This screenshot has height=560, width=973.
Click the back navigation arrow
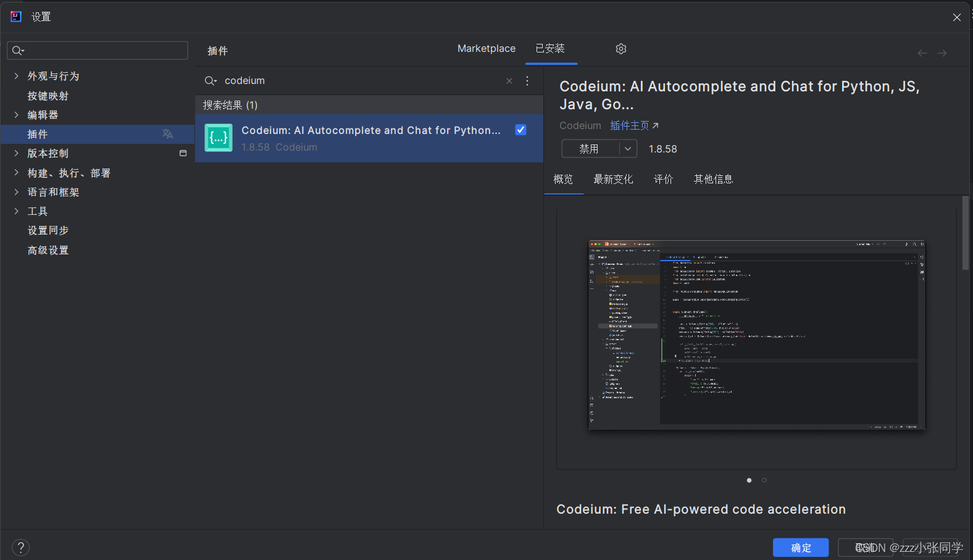(922, 53)
